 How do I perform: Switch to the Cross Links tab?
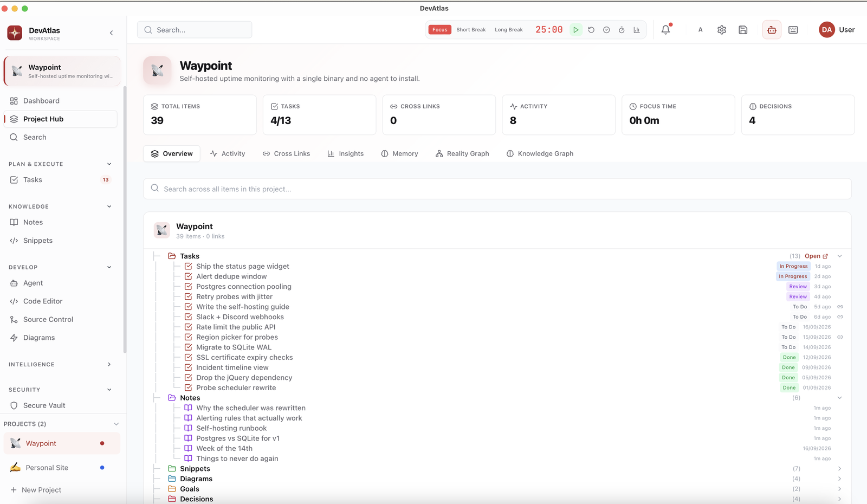tap(286, 154)
